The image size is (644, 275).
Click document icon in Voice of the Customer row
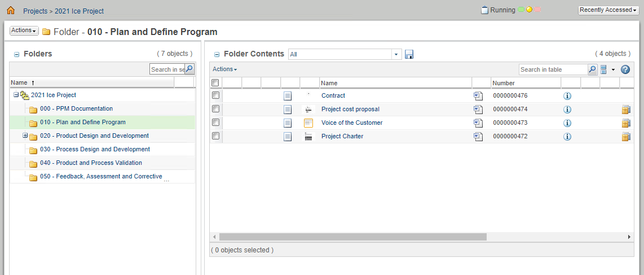tap(288, 123)
